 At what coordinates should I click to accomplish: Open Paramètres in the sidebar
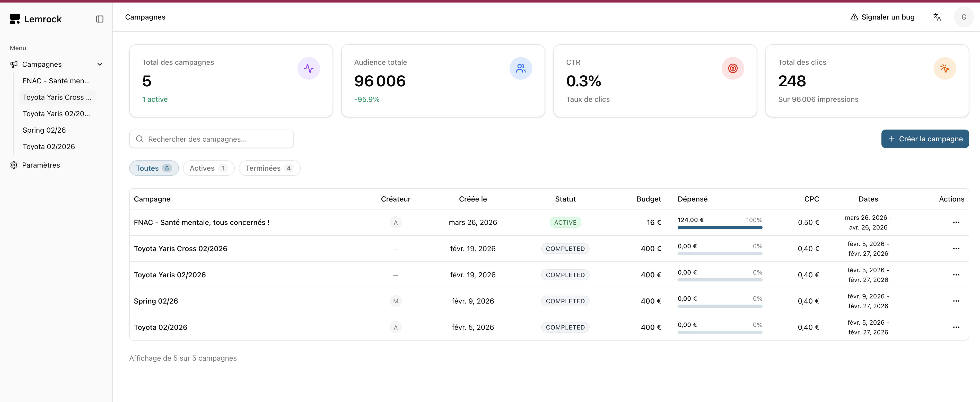(x=41, y=165)
